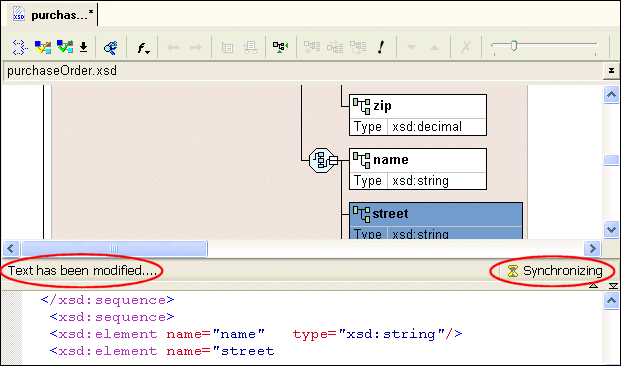Image resolution: width=621 pixels, height=366 pixels.
Task: Click the grayed move down triangle icon
Action: click(411, 48)
